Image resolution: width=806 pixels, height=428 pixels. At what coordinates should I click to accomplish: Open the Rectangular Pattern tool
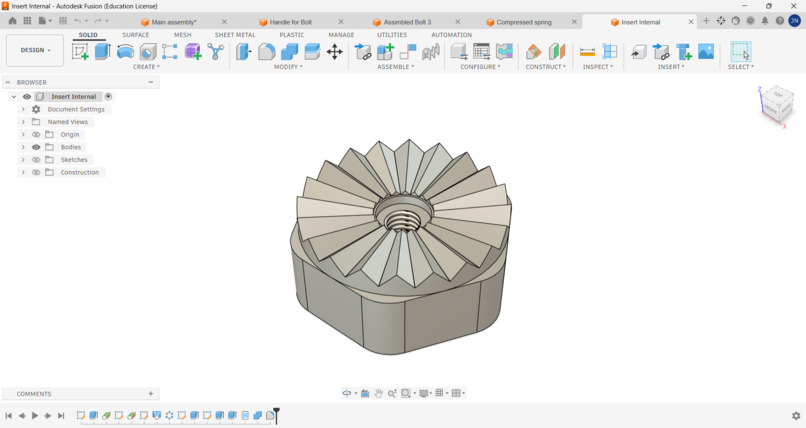pyautogui.click(x=170, y=51)
